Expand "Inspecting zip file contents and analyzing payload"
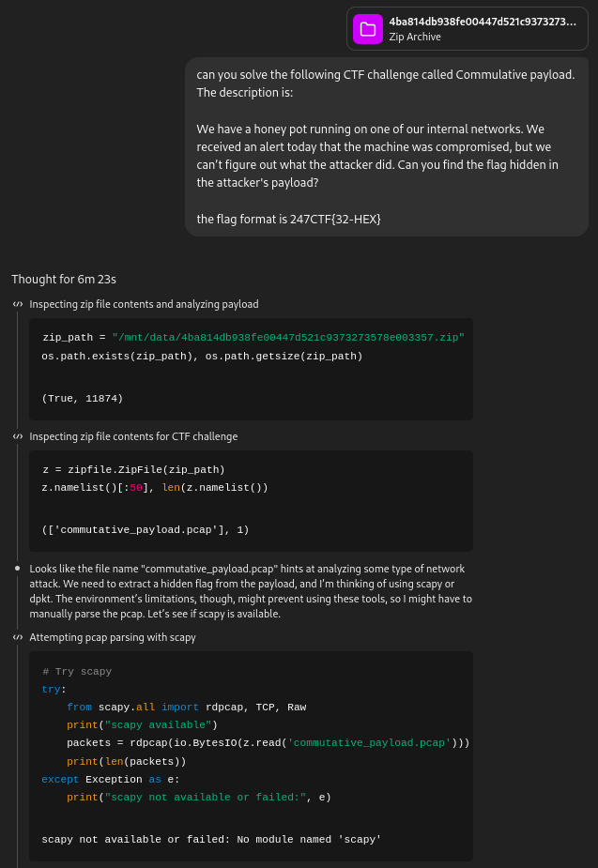598x868 pixels. pos(144,304)
